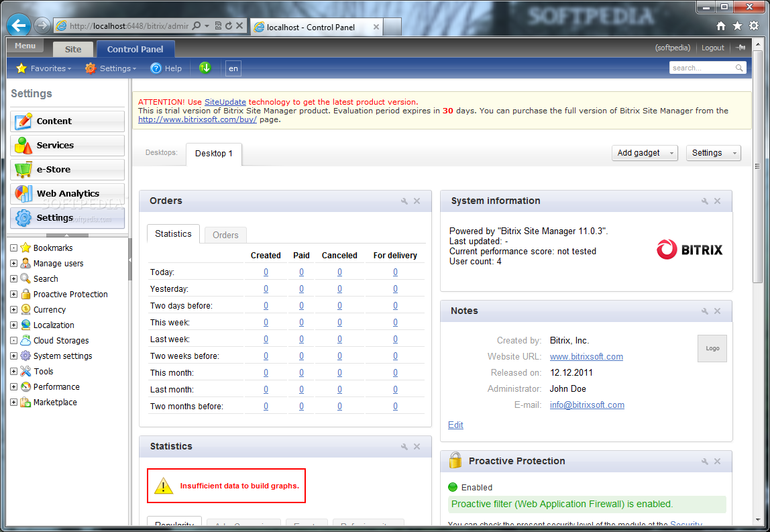Open the browser Home icon
Screen dimensions: 770x532
click(x=721, y=26)
